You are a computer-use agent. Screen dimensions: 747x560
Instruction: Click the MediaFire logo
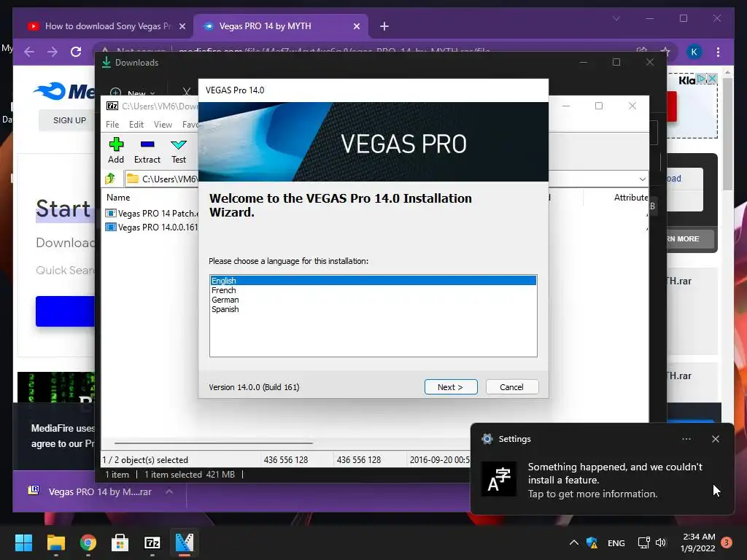pyautogui.click(x=64, y=91)
